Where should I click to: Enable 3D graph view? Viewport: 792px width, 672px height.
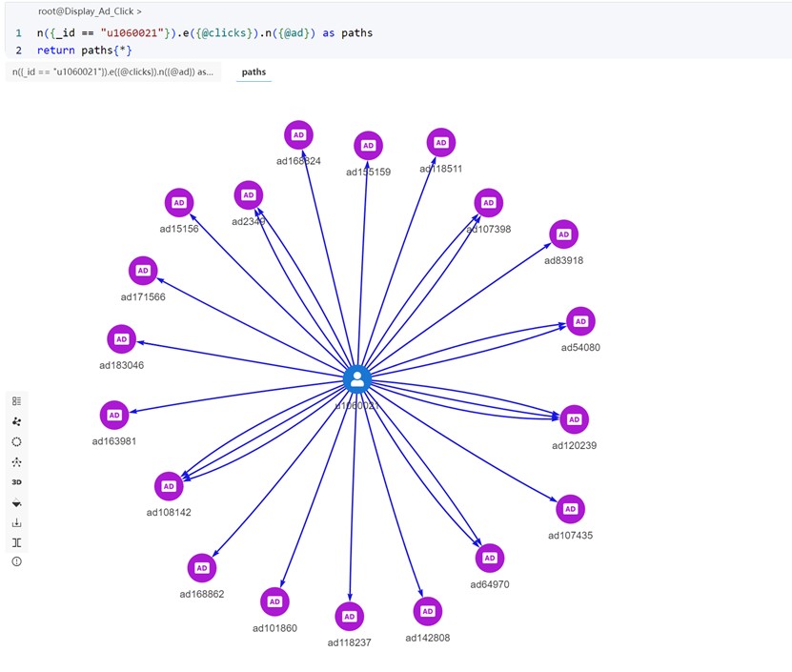click(x=16, y=482)
